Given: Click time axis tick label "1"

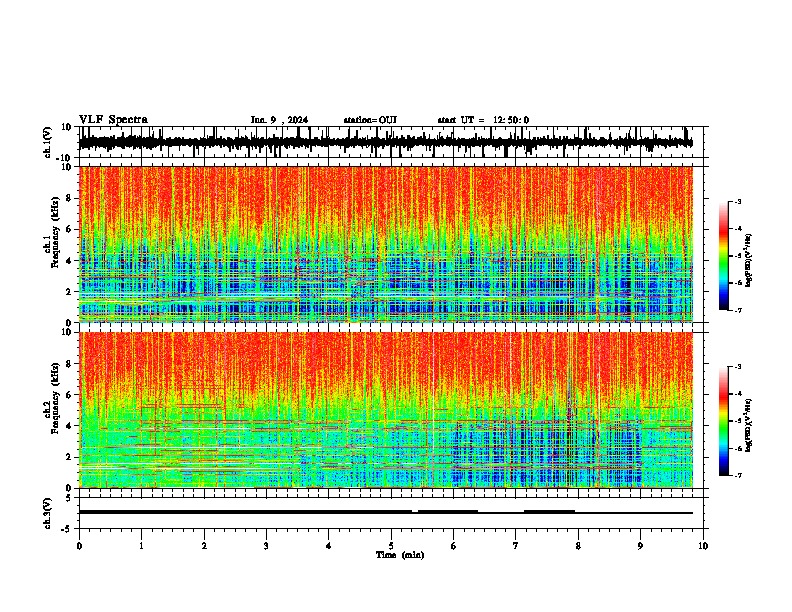Looking at the screenshot, I should 141,546.
